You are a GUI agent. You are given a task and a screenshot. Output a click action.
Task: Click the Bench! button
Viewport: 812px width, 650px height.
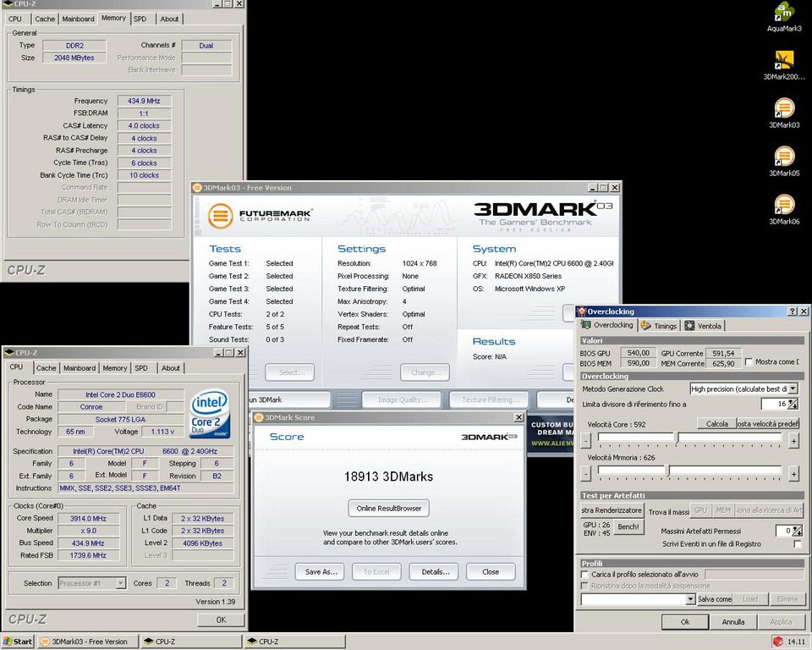tap(628, 526)
